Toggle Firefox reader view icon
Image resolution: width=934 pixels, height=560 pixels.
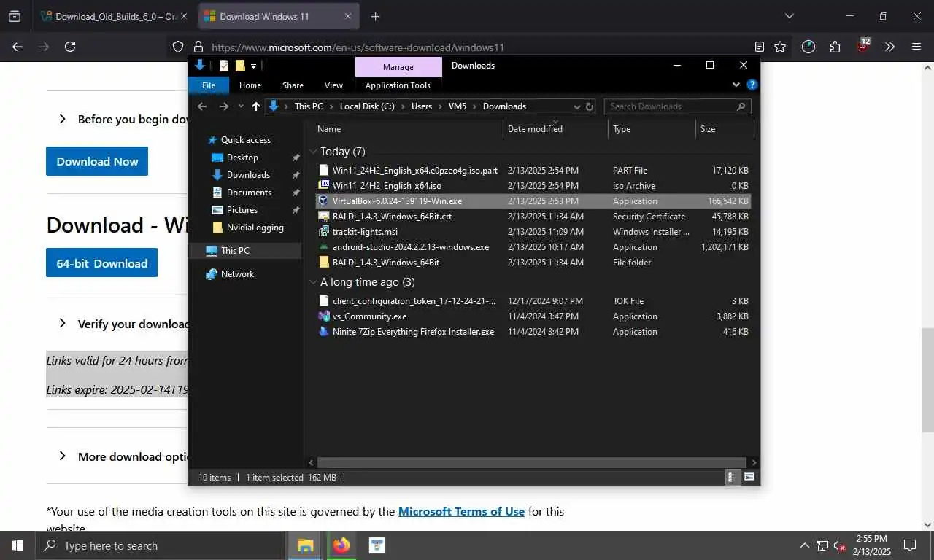pyautogui.click(x=760, y=47)
